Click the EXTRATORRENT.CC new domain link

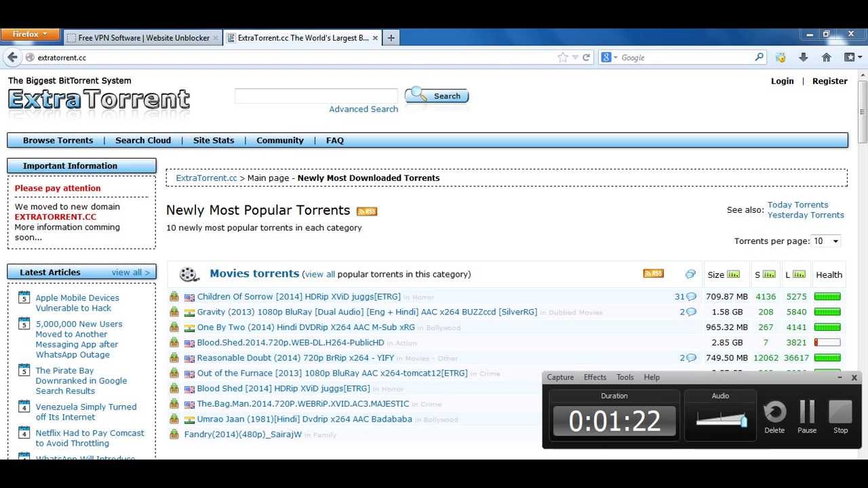click(56, 217)
